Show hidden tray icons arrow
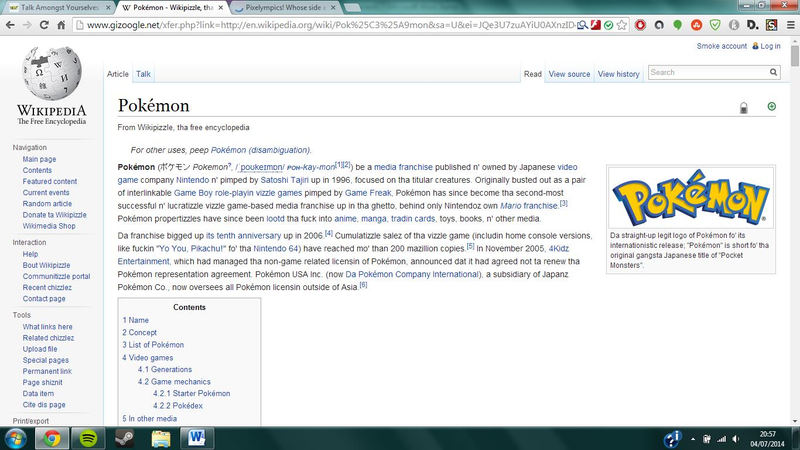 (693, 439)
